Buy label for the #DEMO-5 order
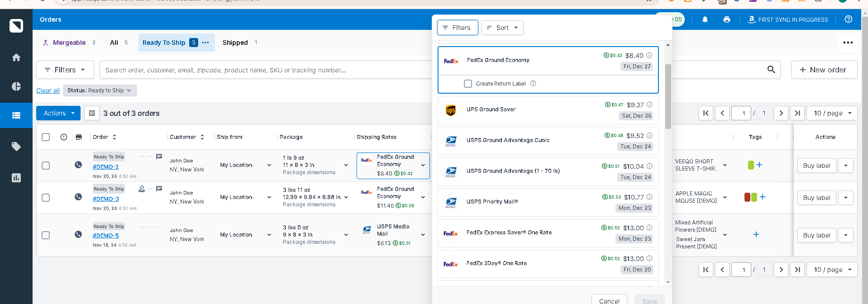Screen dimensions: 868x304 tap(816, 235)
